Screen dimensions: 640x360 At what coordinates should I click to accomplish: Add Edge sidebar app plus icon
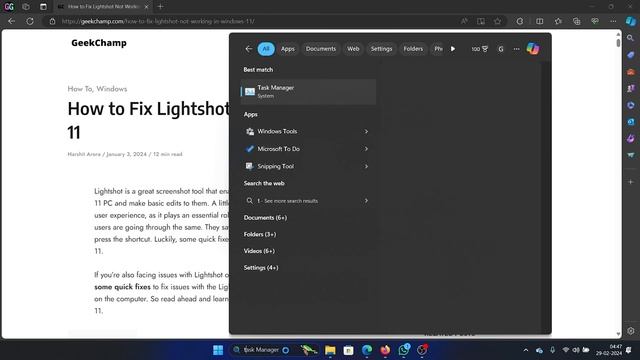(631, 182)
